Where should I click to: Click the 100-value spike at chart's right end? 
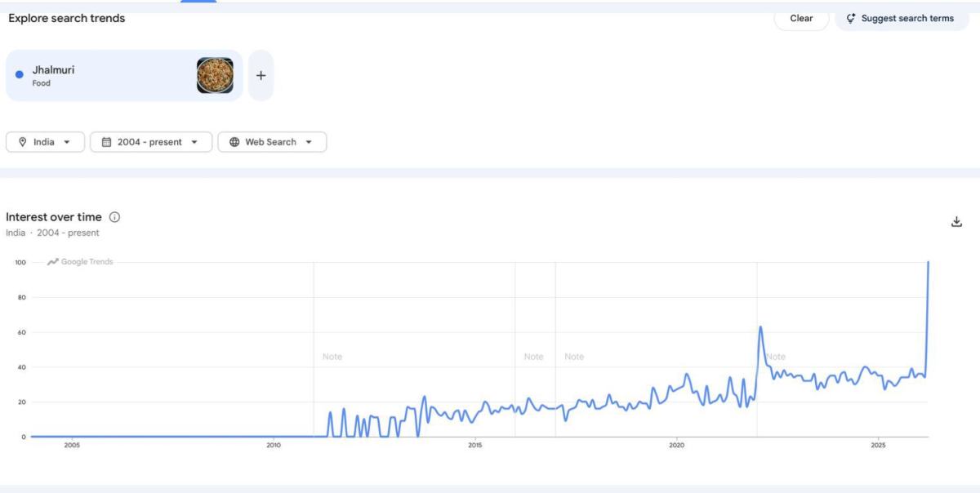pyautogui.click(x=929, y=263)
